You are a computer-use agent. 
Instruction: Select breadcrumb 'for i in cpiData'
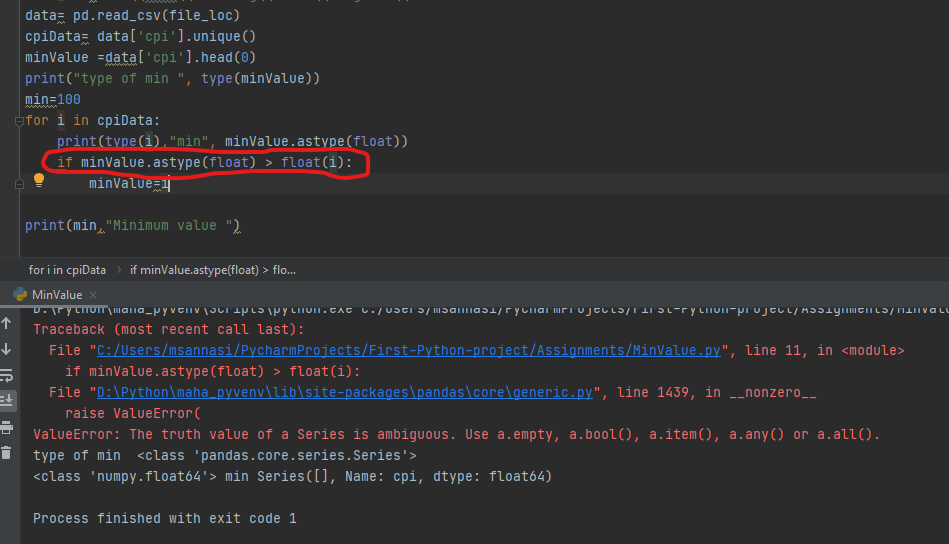pos(67,270)
